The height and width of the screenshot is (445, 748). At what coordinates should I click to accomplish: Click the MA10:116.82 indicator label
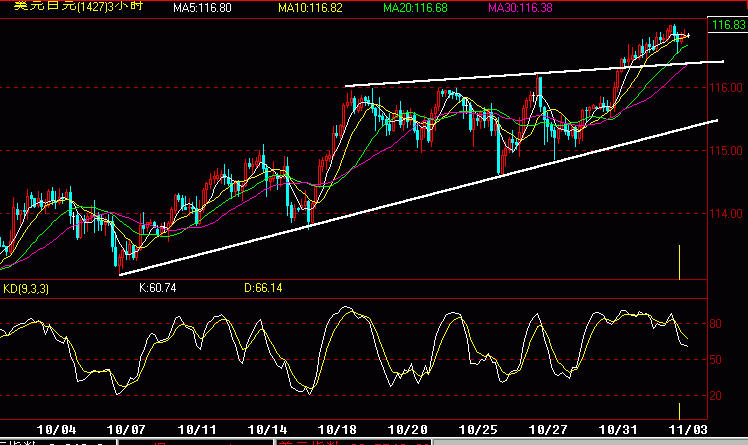310,8
